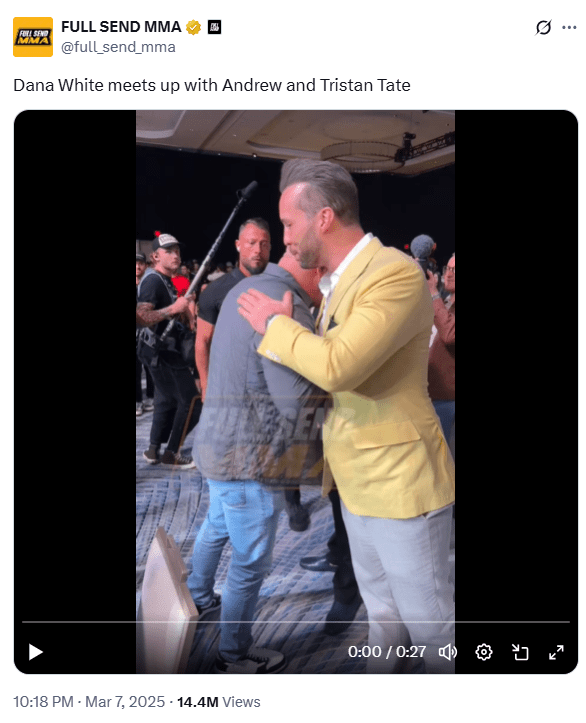Open the 10:18 PM · Mar 7, 2025 timestamp
Screen dimensions: 586x723
(89, 702)
